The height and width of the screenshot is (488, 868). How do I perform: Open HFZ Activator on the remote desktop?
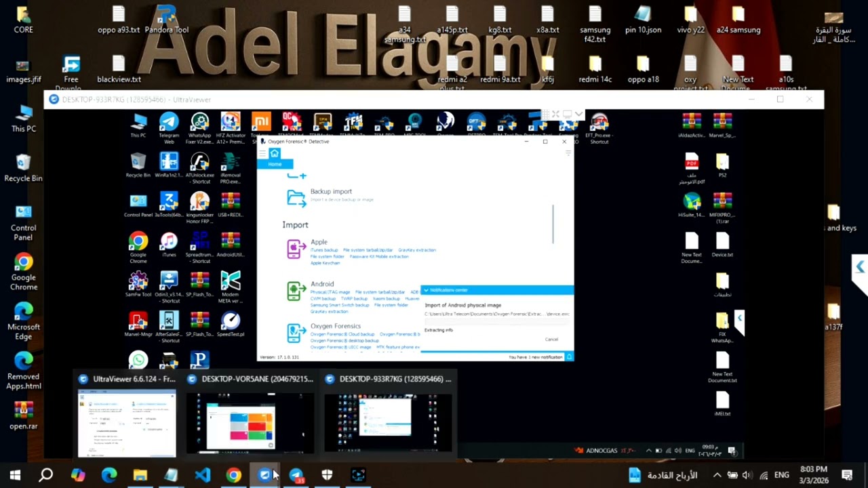[x=231, y=127]
